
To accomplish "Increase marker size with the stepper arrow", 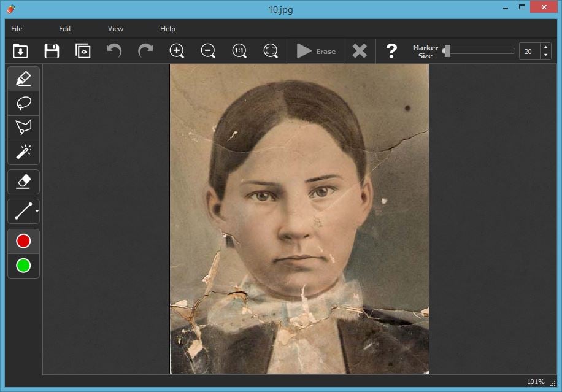I will point(546,48).
